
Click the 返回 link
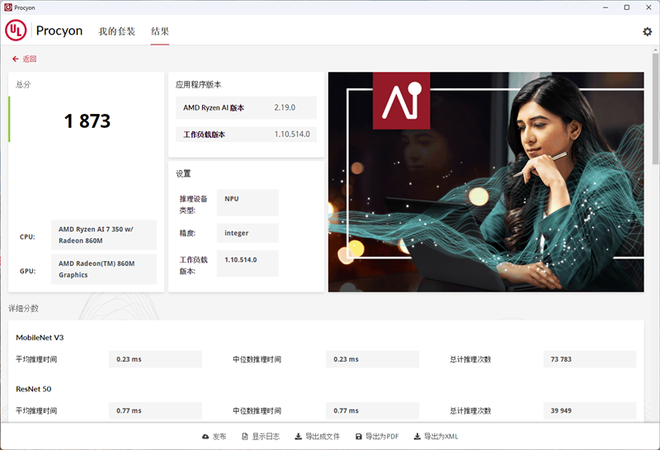pos(29,59)
